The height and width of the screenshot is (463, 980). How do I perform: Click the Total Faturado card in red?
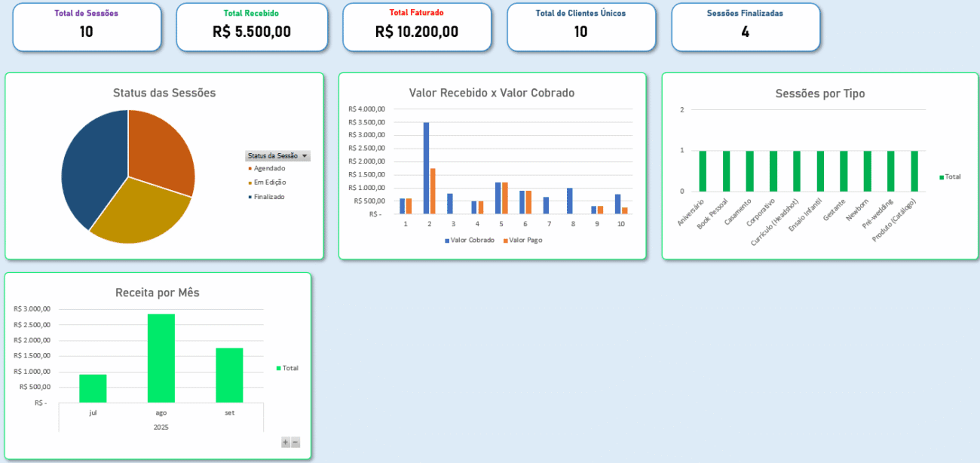point(416,26)
